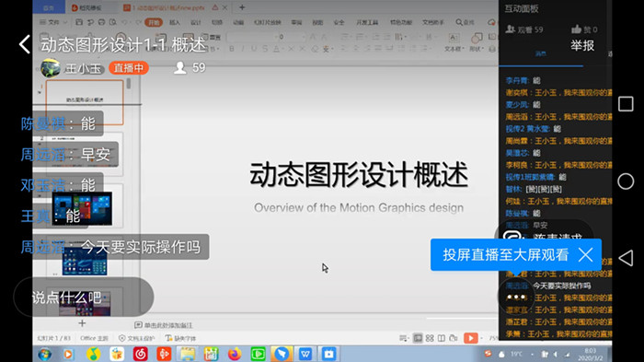Select the 插入 ribbon tab
The image size is (644, 362).
[x=175, y=22]
